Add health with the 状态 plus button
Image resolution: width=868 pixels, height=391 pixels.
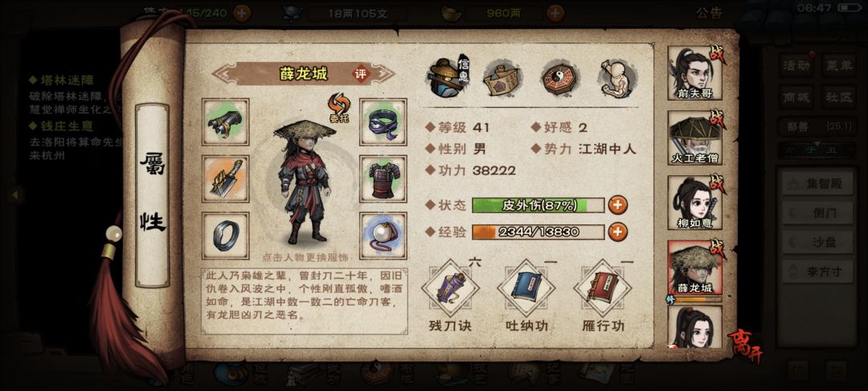tap(618, 205)
